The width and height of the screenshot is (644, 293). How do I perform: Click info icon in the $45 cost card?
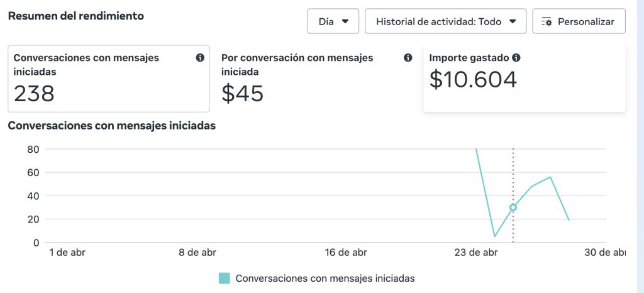tap(408, 58)
